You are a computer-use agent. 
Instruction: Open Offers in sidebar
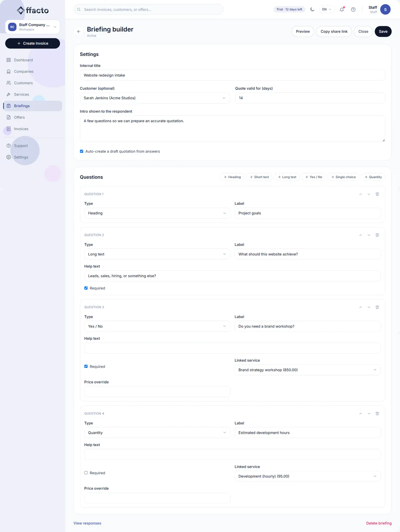click(32, 118)
